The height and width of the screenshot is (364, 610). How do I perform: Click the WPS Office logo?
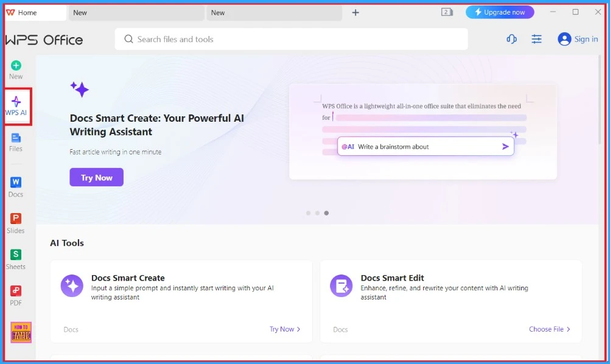click(x=44, y=40)
